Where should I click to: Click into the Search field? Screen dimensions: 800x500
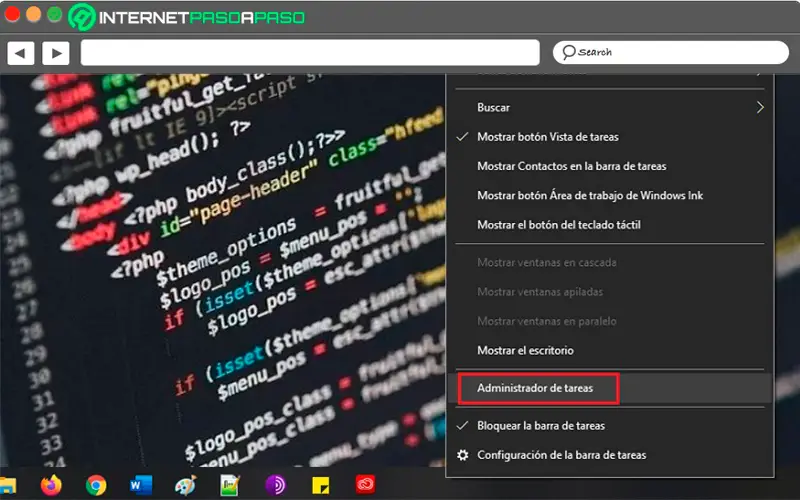click(671, 53)
